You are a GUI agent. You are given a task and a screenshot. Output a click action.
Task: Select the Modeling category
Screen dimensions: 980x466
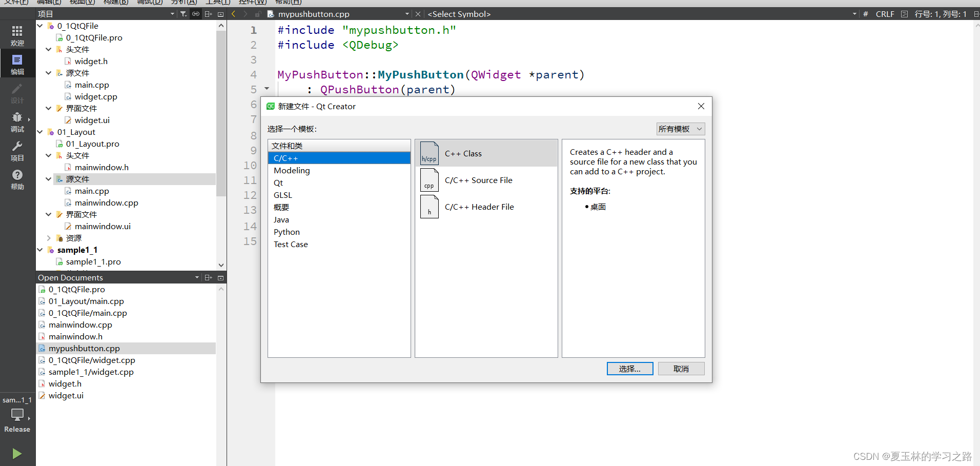[x=339, y=170]
